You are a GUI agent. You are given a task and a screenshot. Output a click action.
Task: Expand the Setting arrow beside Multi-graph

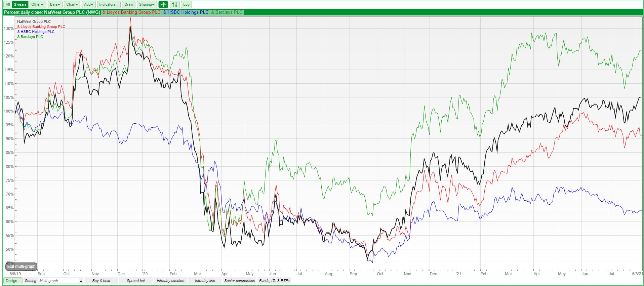click(81, 281)
